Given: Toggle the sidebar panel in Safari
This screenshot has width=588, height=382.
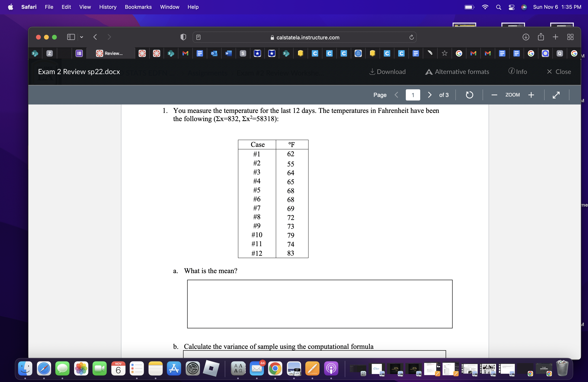Looking at the screenshot, I should pos(70,37).
